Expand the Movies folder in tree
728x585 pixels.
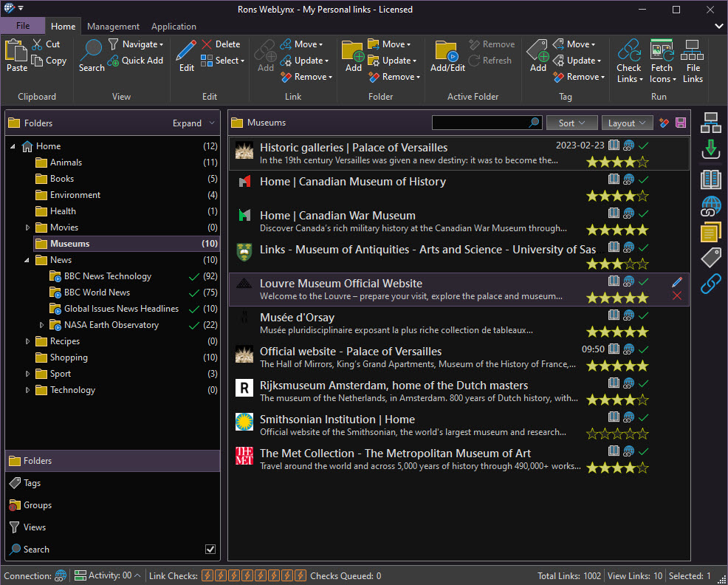(x=28, y=227)
